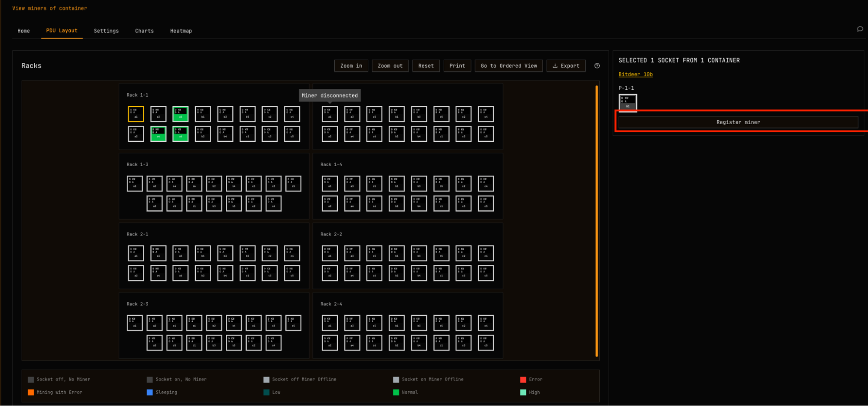The image size is (868, 406).
Task: Select the green a4 socket in Rack 1-1
Action: (158, 134)
